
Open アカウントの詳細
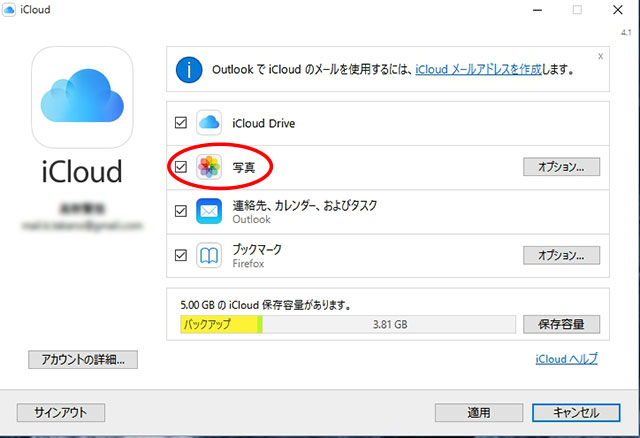point(83,360)
